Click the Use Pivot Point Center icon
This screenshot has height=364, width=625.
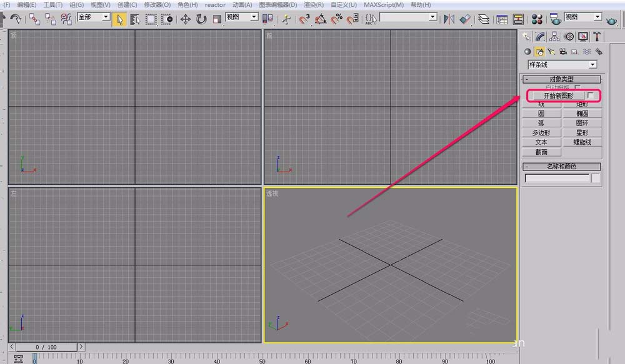[267, 19]
